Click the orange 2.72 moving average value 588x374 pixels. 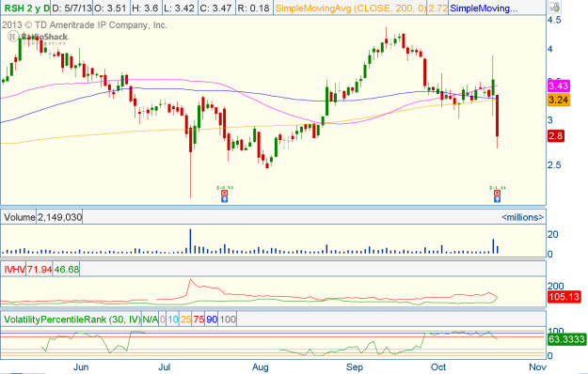coord(437,8)
